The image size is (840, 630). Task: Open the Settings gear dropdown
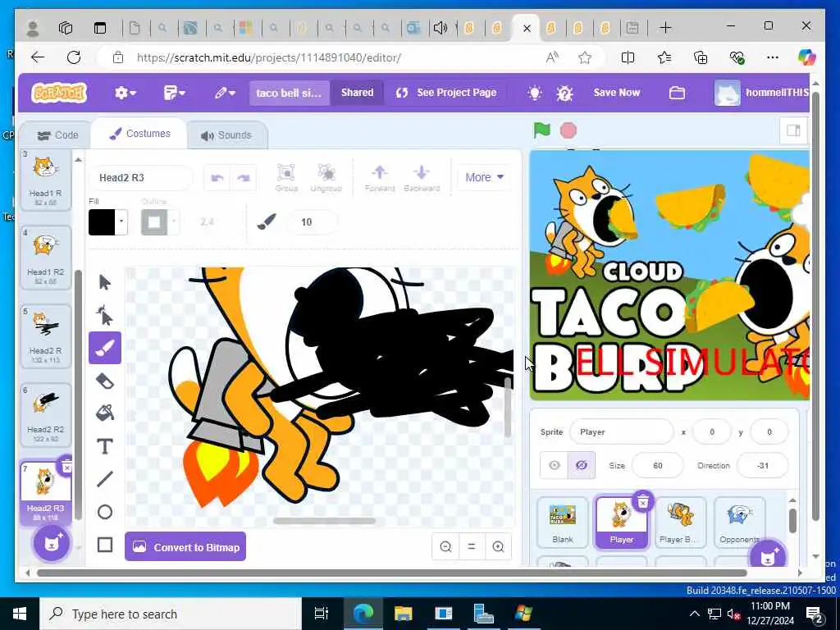(x=126, y=93)
